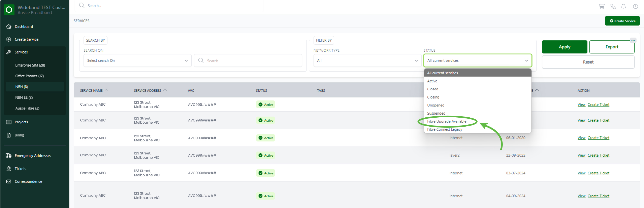Choose Suspended from status list
This screenshot has width=644, height=208.
(x=436, y=113)
